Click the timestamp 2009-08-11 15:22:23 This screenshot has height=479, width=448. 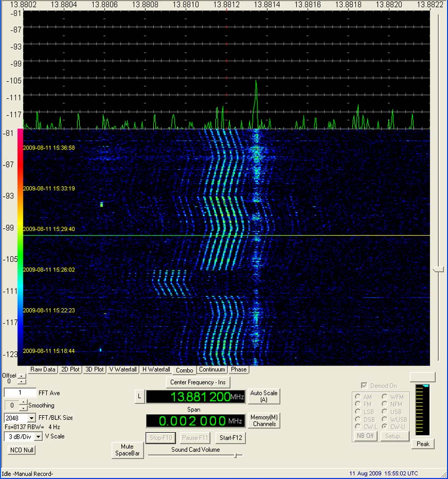coord(49,310)
